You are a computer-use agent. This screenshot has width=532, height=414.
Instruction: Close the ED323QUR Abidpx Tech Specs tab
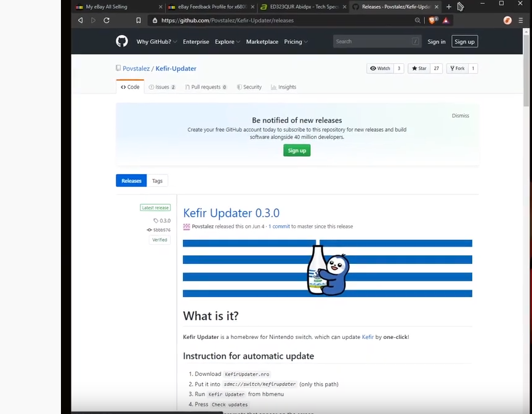344,7
